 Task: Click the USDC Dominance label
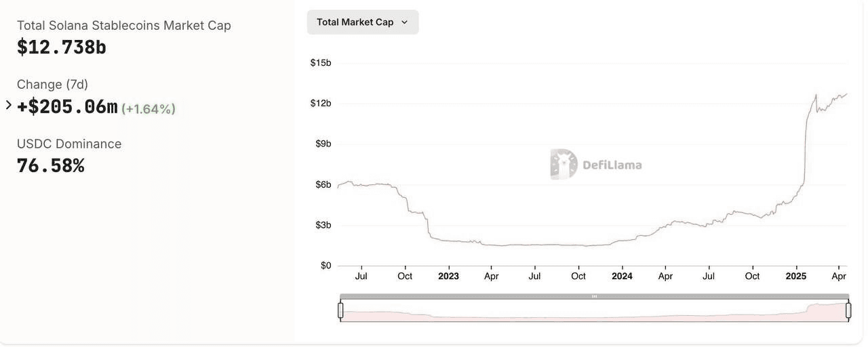69,144
